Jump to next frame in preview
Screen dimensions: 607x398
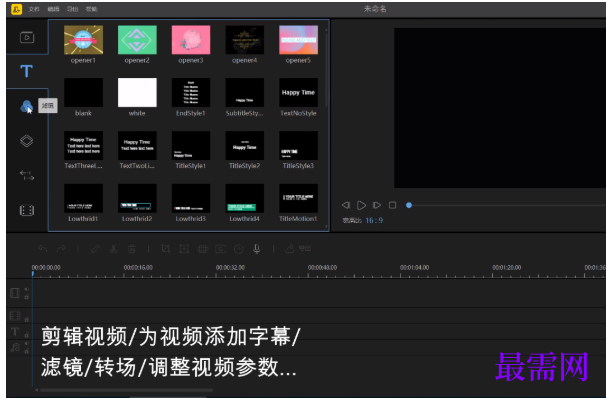pos(377,205)
